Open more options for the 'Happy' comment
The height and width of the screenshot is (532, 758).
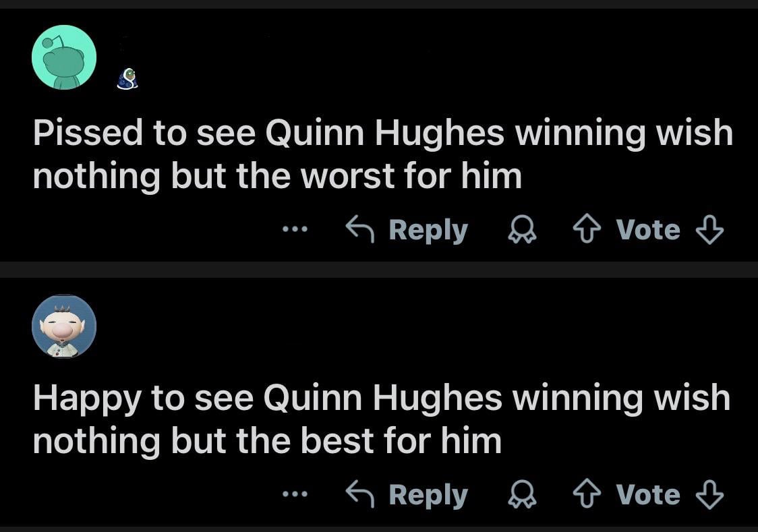click(x=295, y=496)
